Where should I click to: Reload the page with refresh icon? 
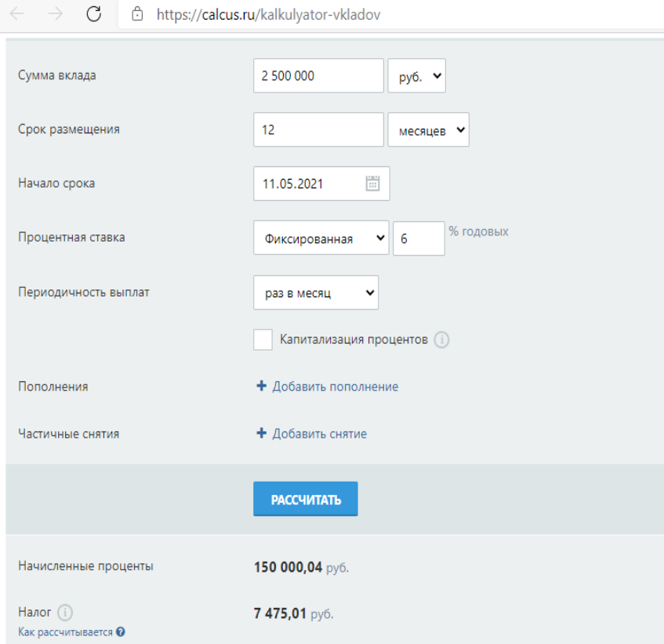pyautogui.click(x=93, y=14)
